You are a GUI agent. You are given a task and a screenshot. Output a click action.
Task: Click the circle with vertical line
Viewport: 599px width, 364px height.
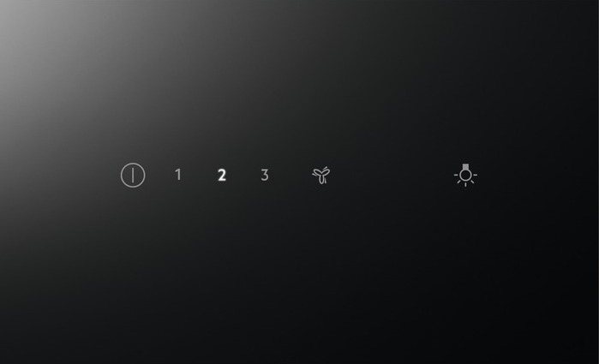pyautogui.click(x=133, y=176)
